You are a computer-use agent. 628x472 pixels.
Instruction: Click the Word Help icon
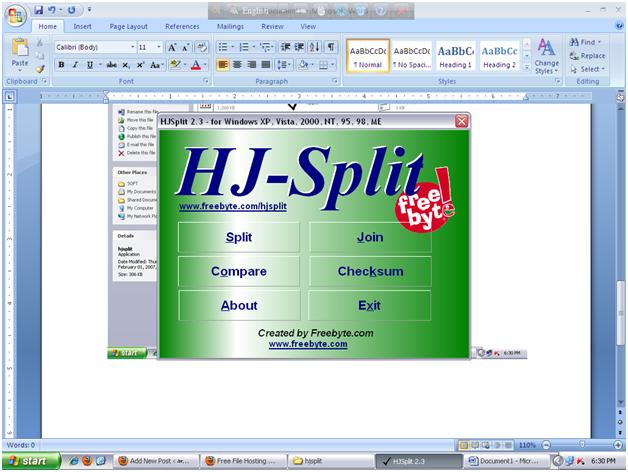[x=619, y=26]
